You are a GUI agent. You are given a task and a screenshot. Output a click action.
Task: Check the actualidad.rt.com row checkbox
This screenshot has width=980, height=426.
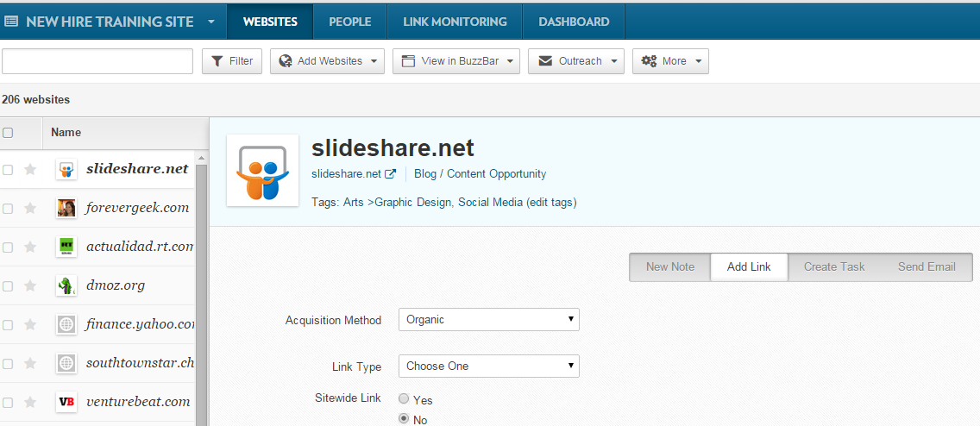coord(8,247)
